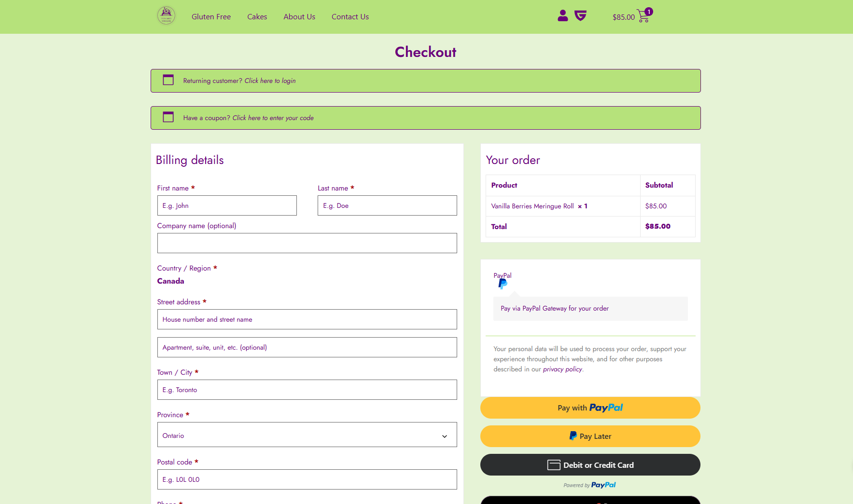Click the card icon on Debit button
This screenshot has width=853, height=504.
[554, 465]
